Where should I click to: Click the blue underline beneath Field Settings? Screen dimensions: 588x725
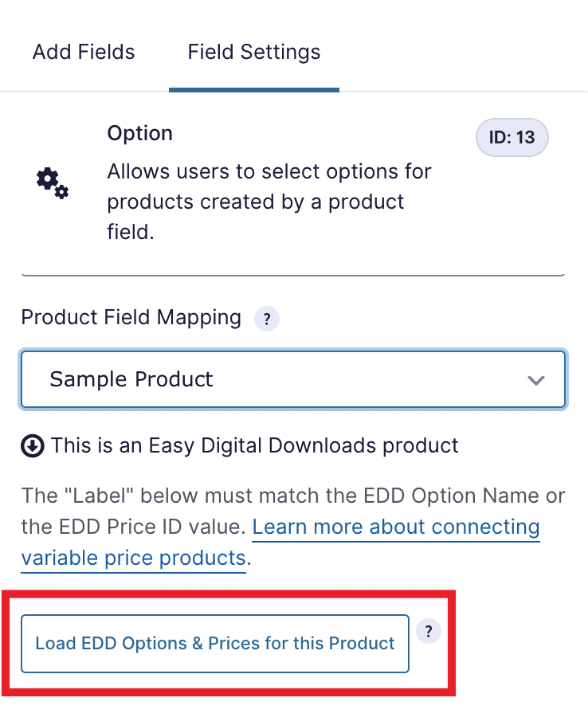click(x=253, y=90)
